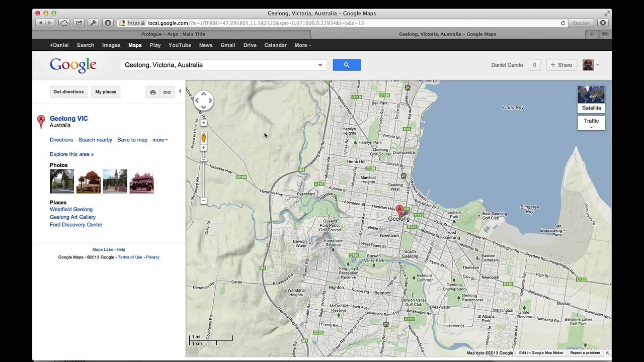Enable Safari Reader button
Viewport: 644px width, 362px height.
[x=581, y=23]
